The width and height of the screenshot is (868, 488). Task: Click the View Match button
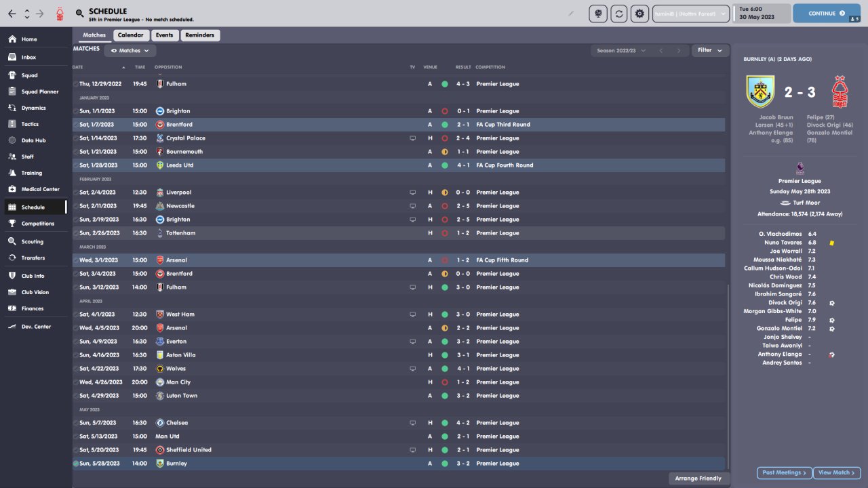click(x=837, y=472)
